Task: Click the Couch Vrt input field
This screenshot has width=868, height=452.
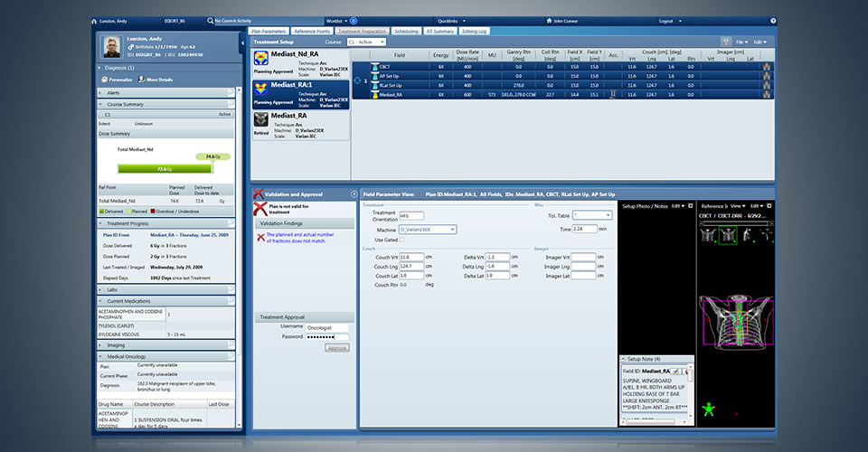Action: coord(411,258)
